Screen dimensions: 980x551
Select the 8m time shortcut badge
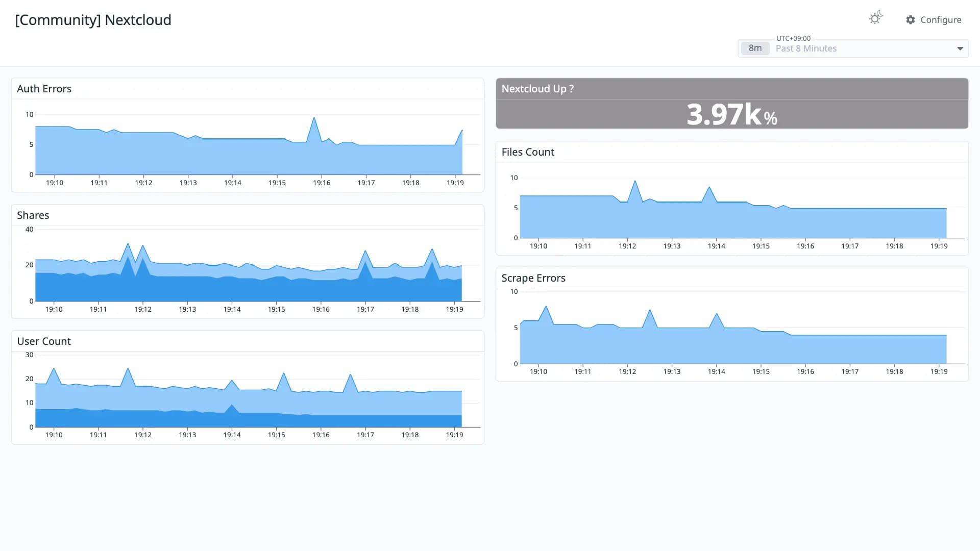point(755,48)
